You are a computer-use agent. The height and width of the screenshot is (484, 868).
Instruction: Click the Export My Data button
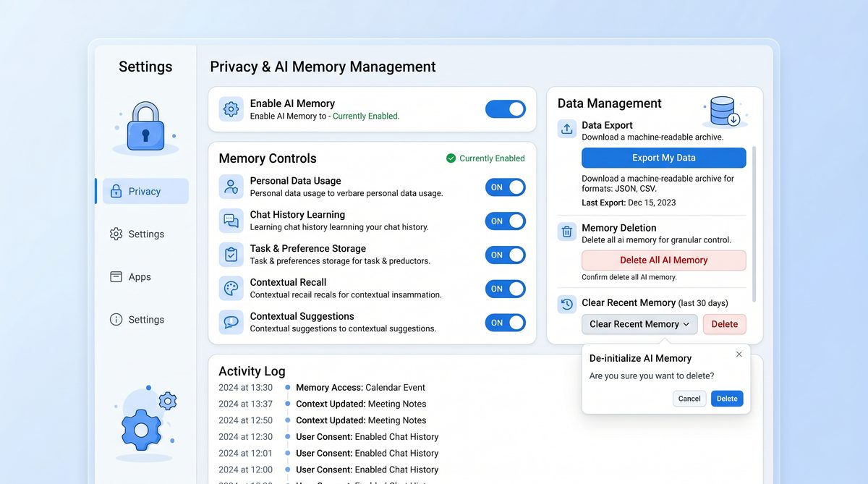click(664, 158)
